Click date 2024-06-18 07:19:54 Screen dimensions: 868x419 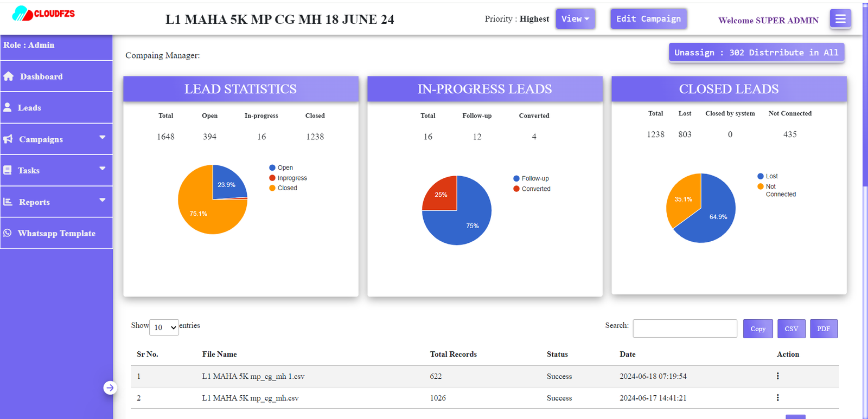click(x=653, y=376)
